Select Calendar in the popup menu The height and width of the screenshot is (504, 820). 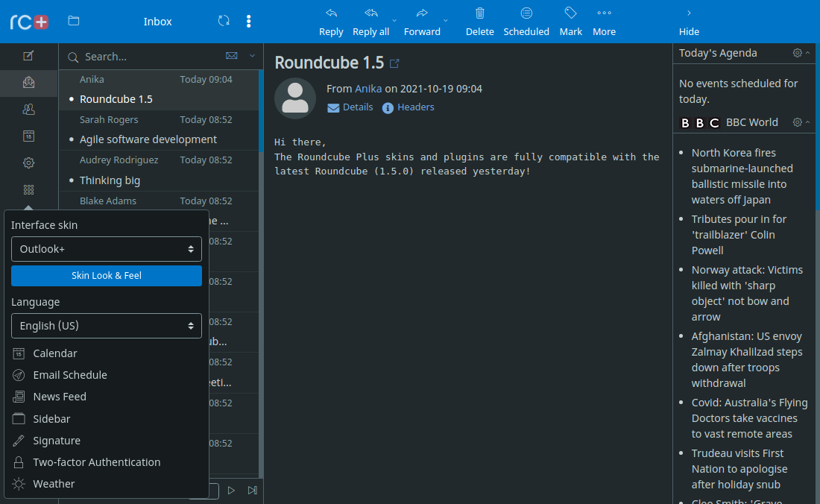click(106, 353)
